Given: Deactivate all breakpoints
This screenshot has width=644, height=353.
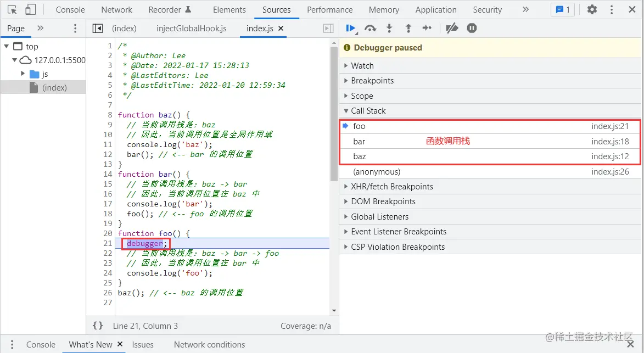Looking at the screenshot, I should pos(452,28).
